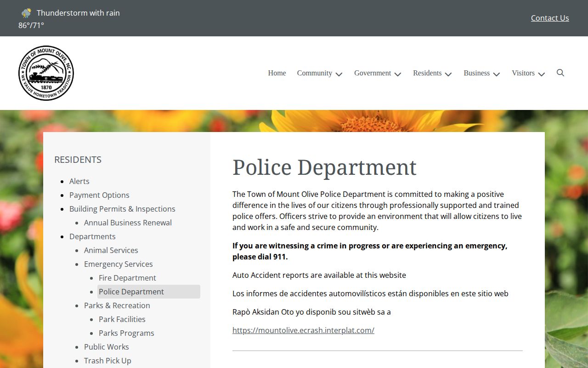Expand the Residents menu chevron
The height and width of the screenshot is (368, 588).
(448, 74)
